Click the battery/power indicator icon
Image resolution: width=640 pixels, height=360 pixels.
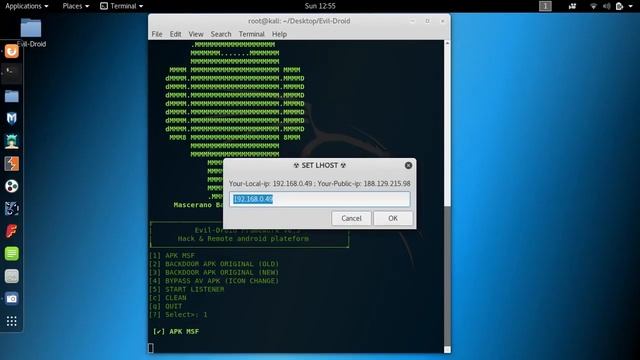click(x=619, y=6)
